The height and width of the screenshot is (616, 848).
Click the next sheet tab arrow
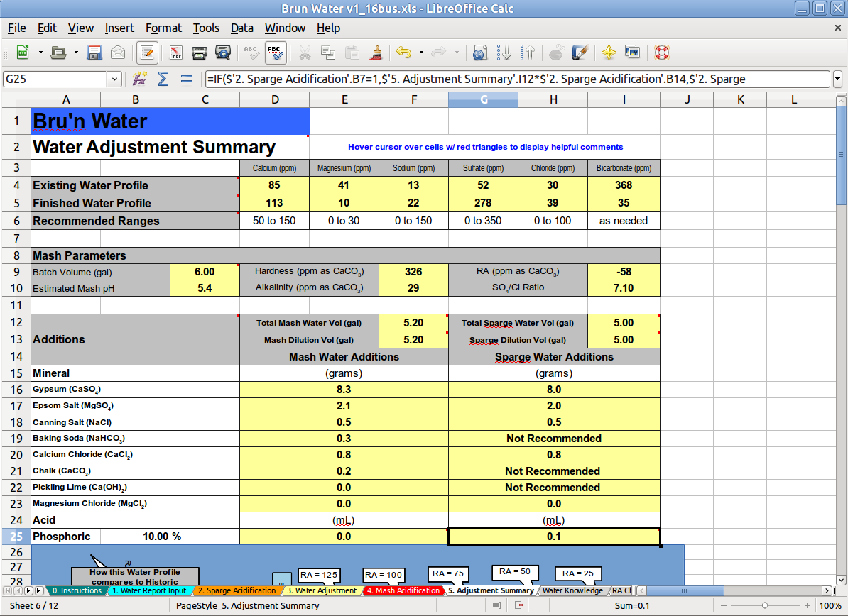pyautogui.click(x=28, y=590)
